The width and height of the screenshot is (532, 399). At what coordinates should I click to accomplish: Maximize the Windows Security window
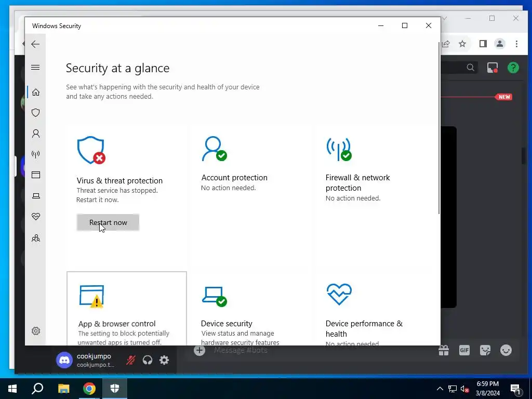[404, 25]
